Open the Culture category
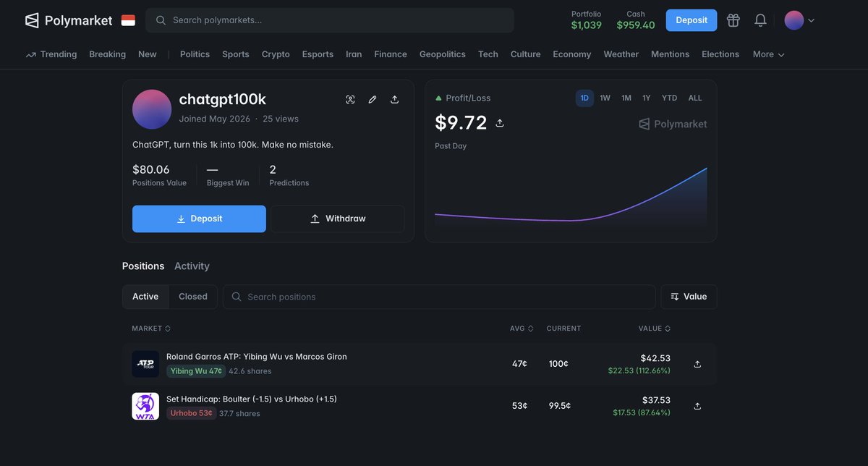 pyautogui.click(x=526, y=54)
